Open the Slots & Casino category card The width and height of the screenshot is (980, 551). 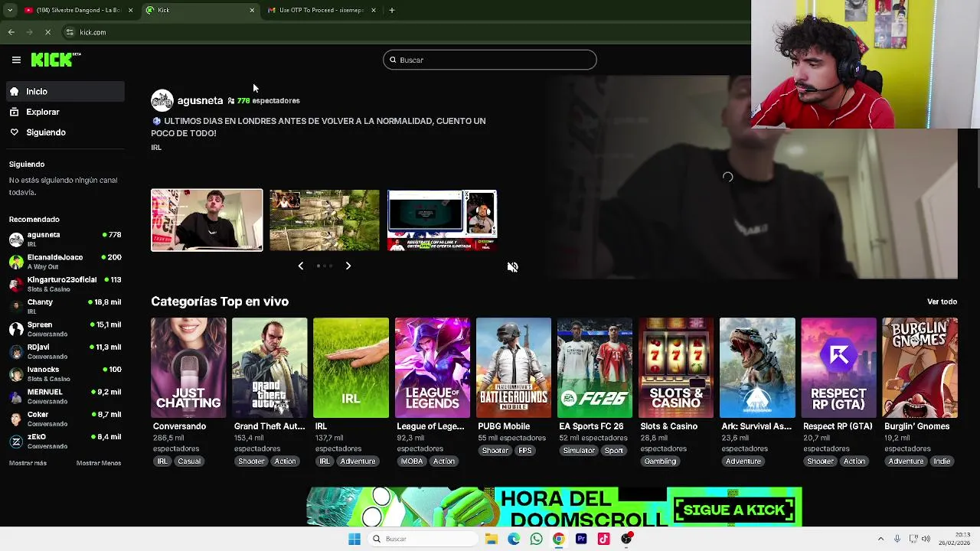676,367
